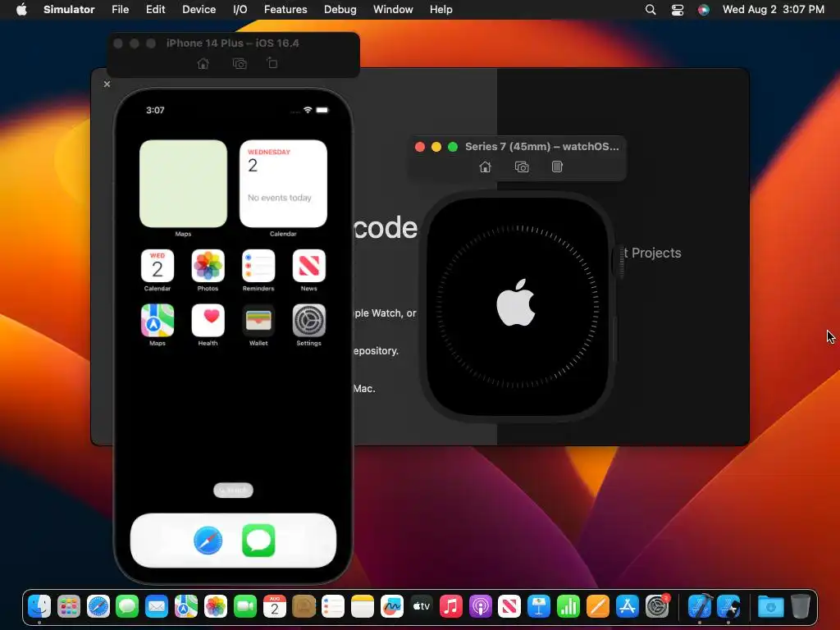The width and height of the screenshot is (840, 630).
Task: Minimize the Series 7 watch simulator window
Action: coord(436,147)
